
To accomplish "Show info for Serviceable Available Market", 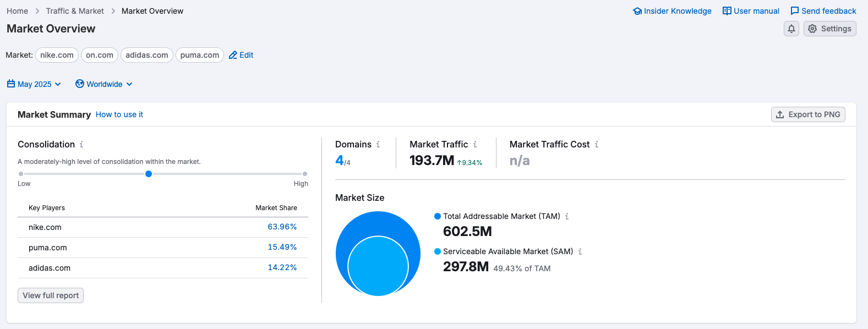I will pyautogui.click(x=580, y=251).
